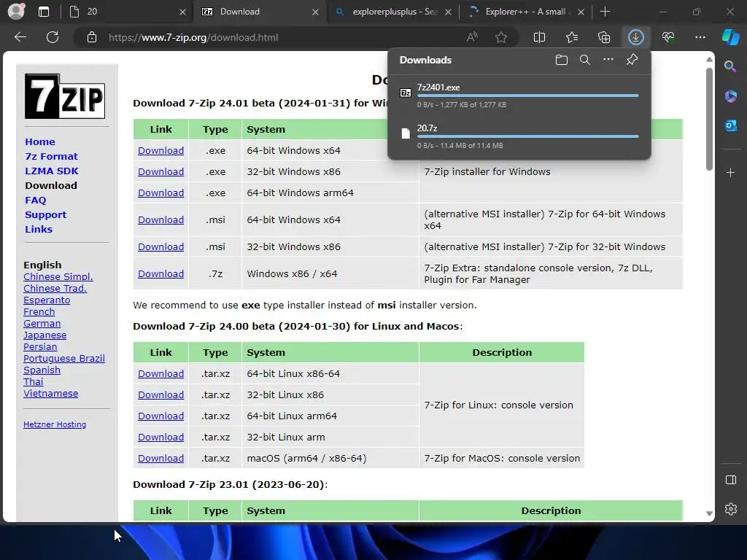Open the tab actions menu icon
This screenshot has width=747, height=560.
click(43, 12)
